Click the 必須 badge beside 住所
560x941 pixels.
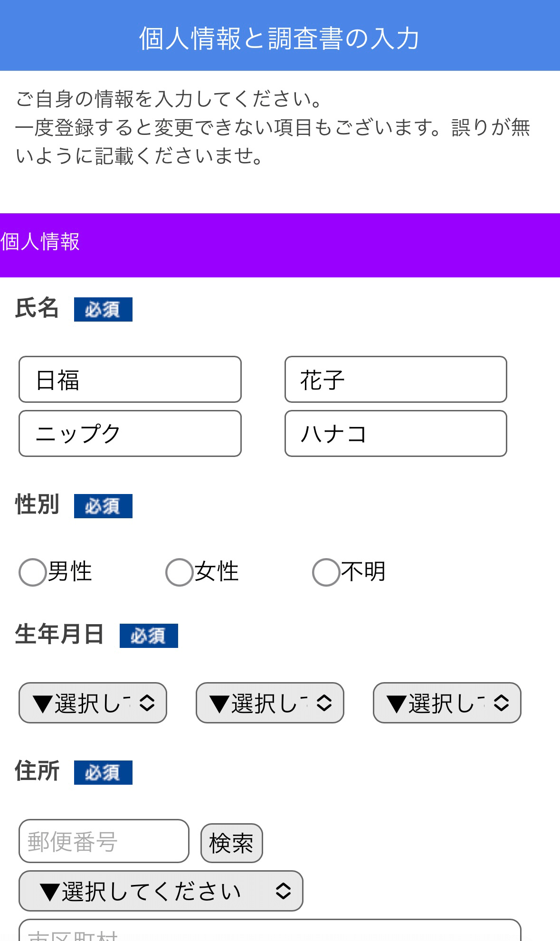[x=103, y=772]
